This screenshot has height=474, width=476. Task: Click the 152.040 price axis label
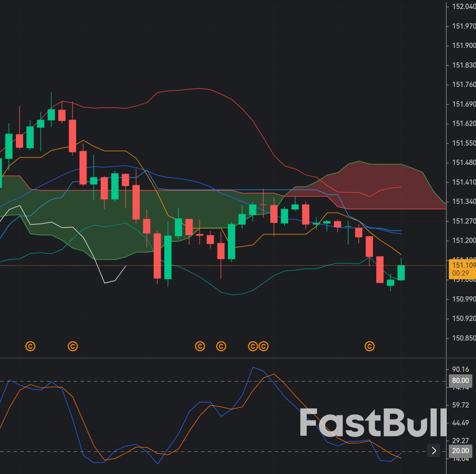click(x=463, y=6)
